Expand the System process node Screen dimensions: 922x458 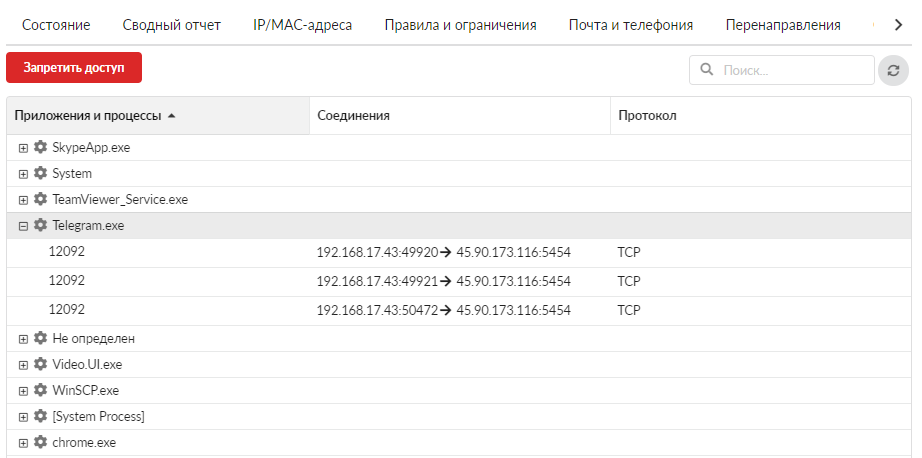tap(23, 174)
